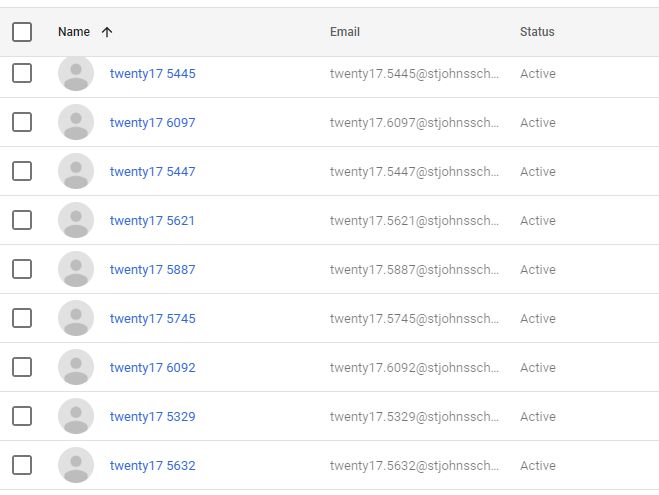
Task: Check the box for twenty17 5621
Action: pos(22,220)
